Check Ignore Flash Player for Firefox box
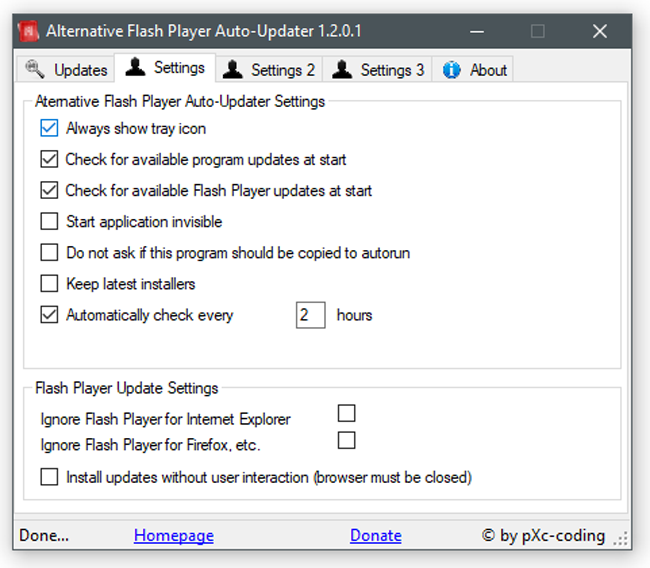The height and width of the screenshot is (568, 650). click(347, 440)
